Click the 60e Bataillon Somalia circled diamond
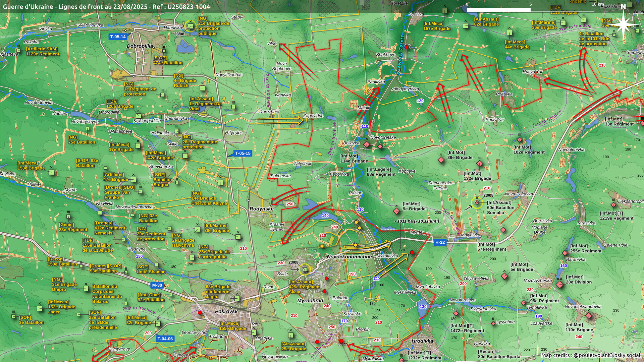Screen dimensions: 644x362 [x=477, y=202]
